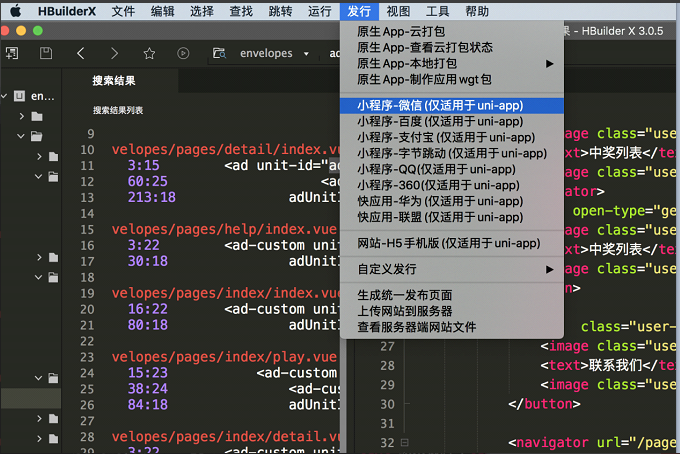The image size is (680, 454).
Task: Click the star bookmark icon
Action: point(149,53)
